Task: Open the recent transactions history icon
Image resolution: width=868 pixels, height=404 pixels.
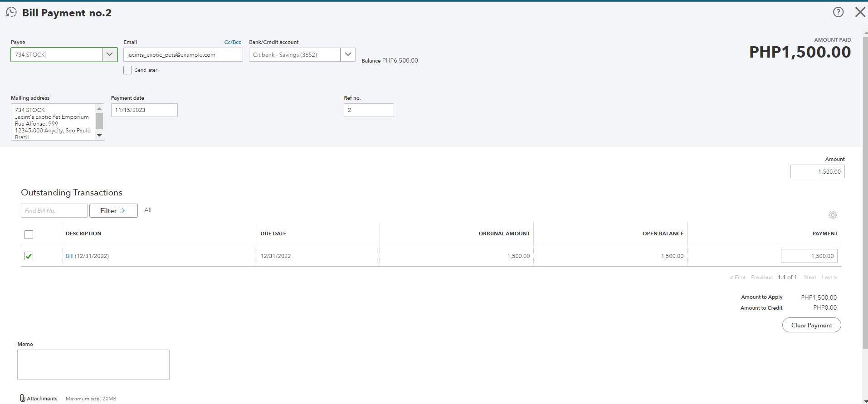Action: tap(11, 12)
